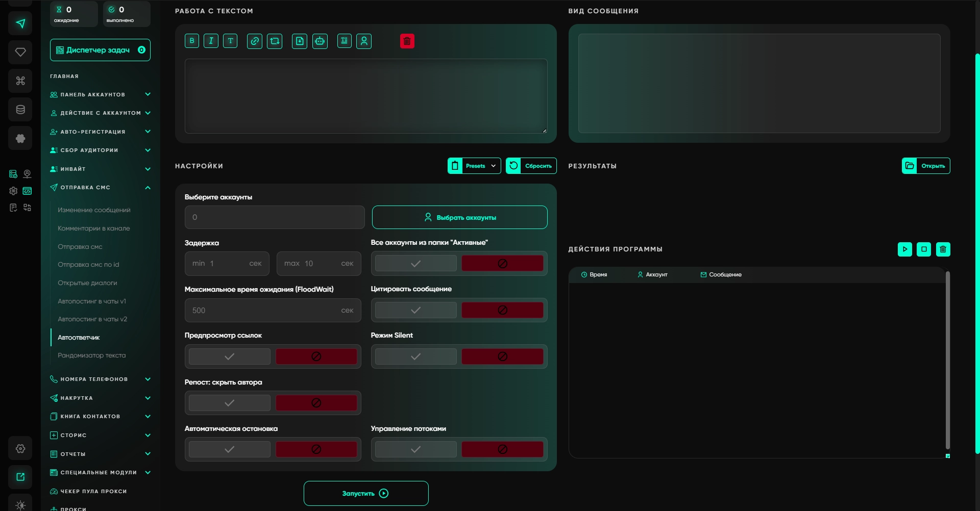This screenshot has width=980, height=511.
Task: Click the T text-style icon in editor toolbar
Action: (x=230, y=41)
